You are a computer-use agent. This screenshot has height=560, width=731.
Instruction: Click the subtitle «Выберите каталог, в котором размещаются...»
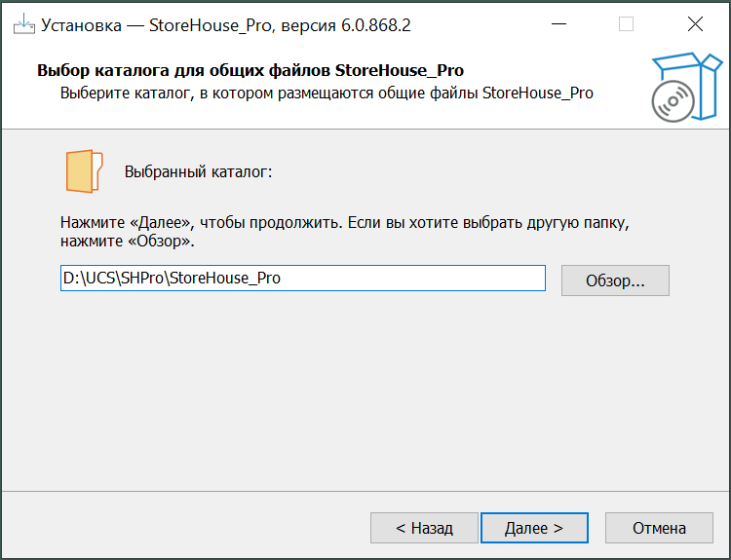327,93
